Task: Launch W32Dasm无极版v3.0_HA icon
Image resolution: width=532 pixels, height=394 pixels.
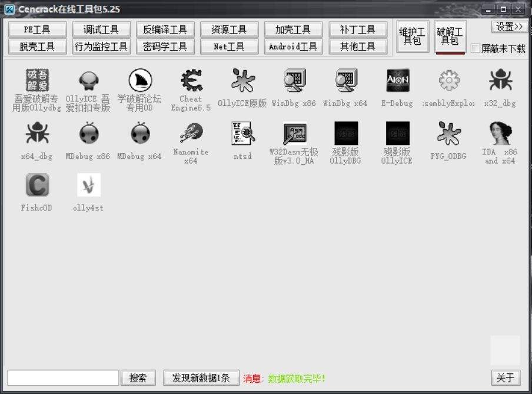Action: click(294, 133)
